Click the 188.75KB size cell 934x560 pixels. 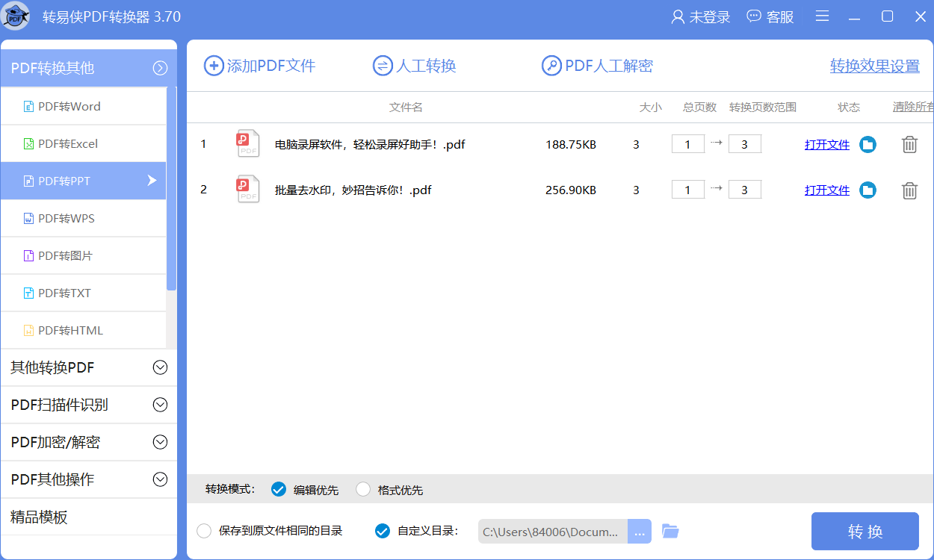pyautogui.click(x=571, y=145)
